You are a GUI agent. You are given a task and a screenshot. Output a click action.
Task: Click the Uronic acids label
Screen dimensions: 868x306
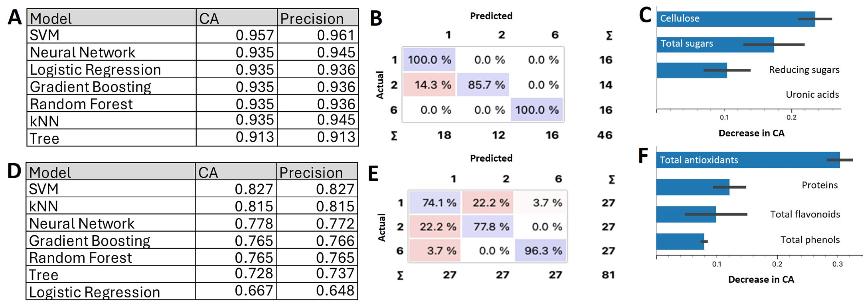click(x=812, y=95)
